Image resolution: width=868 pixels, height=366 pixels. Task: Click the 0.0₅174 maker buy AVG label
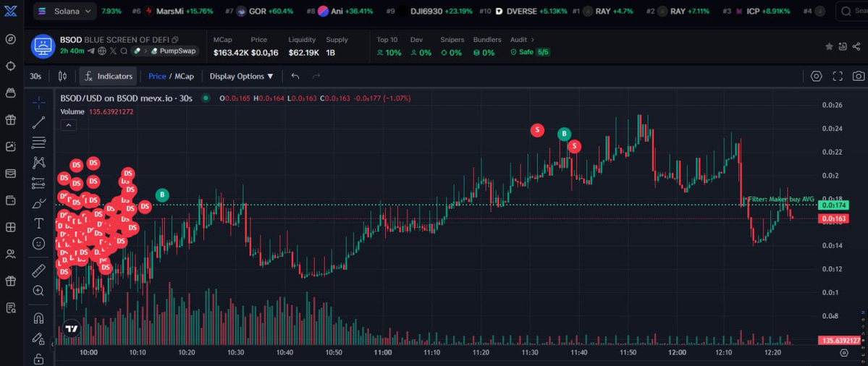point(833,205)
